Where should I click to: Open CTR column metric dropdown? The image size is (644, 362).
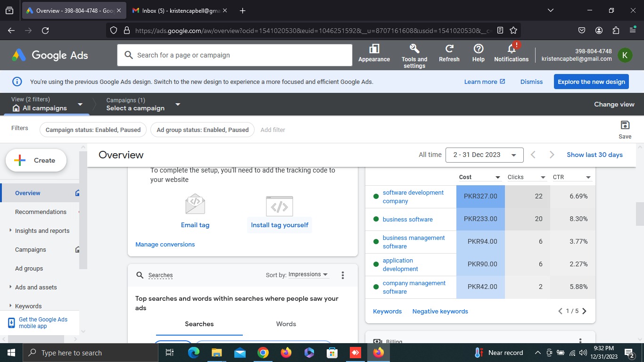(572, 177)
